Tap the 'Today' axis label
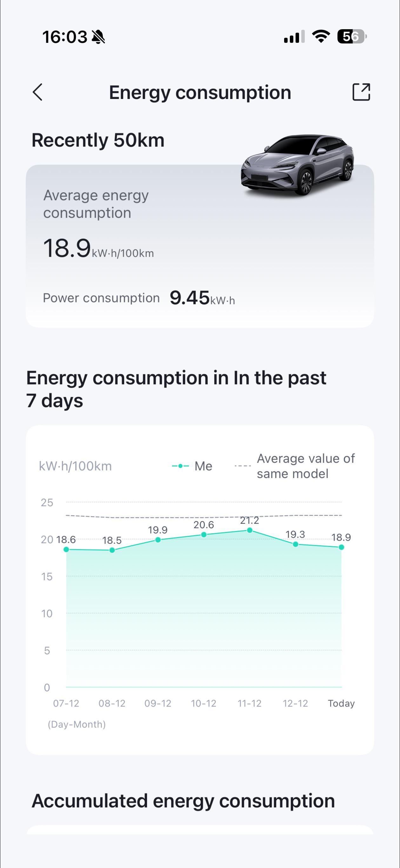This screenshot has height=868, width=400. 341,703
